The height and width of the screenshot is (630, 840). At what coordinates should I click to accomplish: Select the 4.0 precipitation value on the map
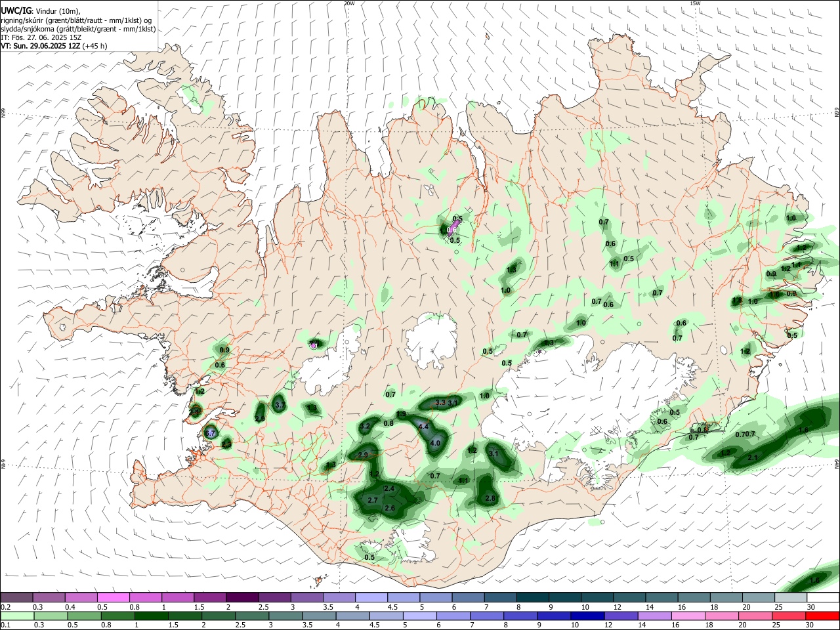coord(435,443)
